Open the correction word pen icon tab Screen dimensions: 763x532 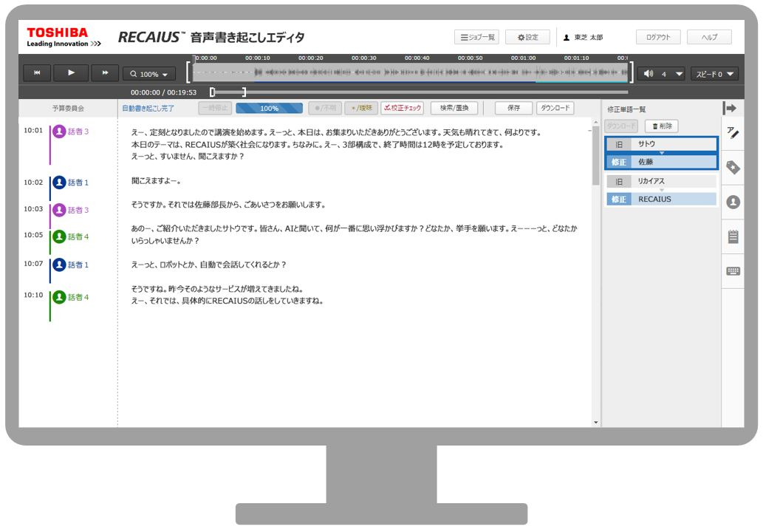pos(733,132)
